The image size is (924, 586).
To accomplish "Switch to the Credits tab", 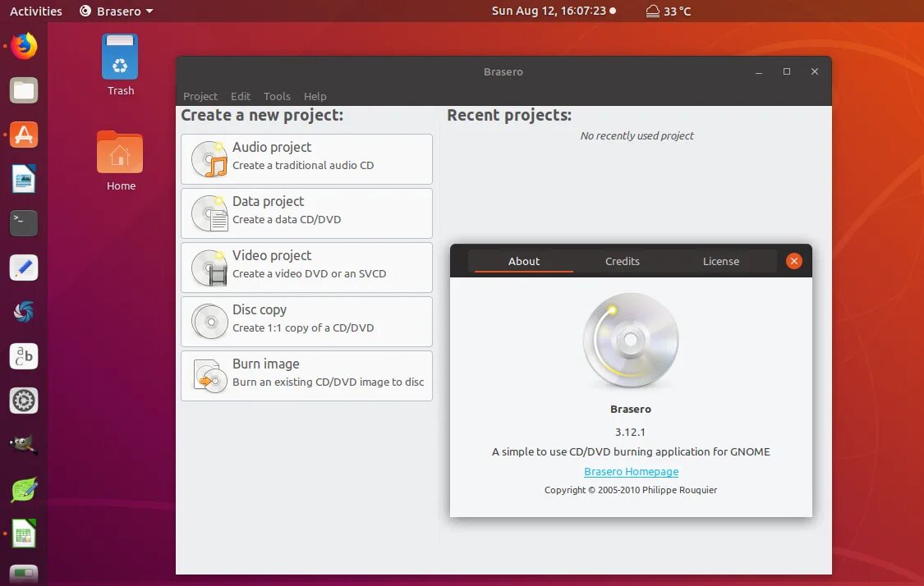I will 623,261.
